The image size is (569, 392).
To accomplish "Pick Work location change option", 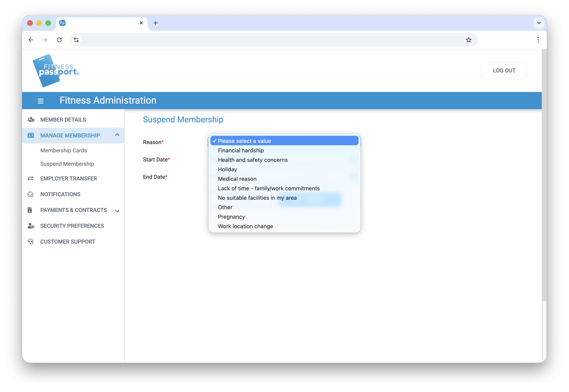I will [x=245, y=226].
